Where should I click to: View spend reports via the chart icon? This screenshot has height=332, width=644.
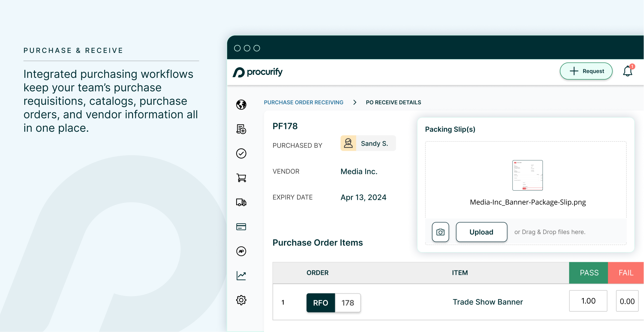click(x=241, y=275)
